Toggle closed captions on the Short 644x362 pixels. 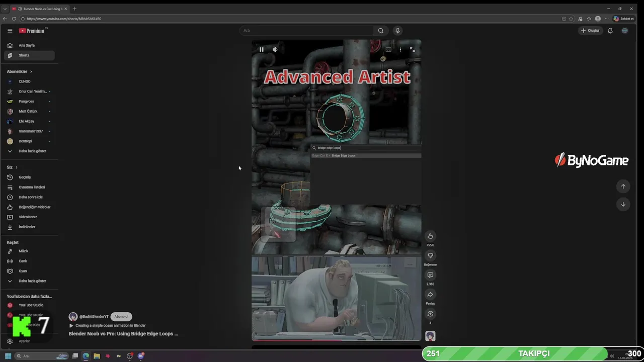coord(388,49)
